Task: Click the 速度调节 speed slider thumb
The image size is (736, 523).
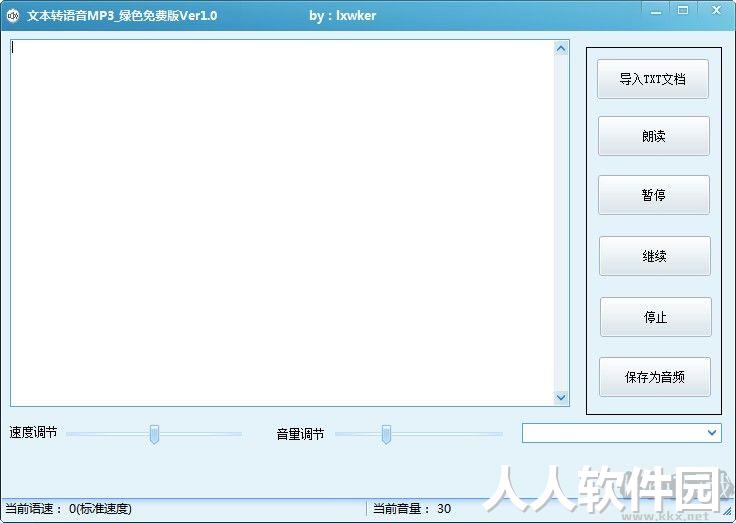Action: pyautogui.click(x=154, y=434)
